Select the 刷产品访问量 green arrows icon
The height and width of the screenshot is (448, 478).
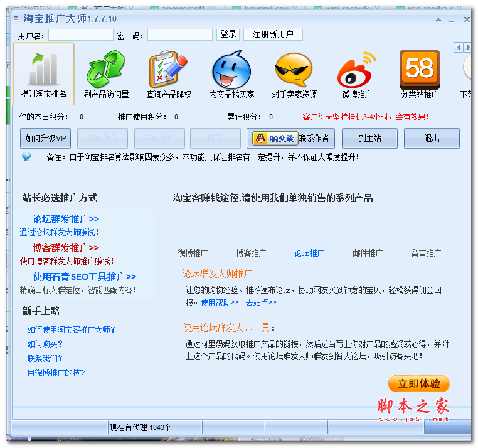tap(106, 69)
